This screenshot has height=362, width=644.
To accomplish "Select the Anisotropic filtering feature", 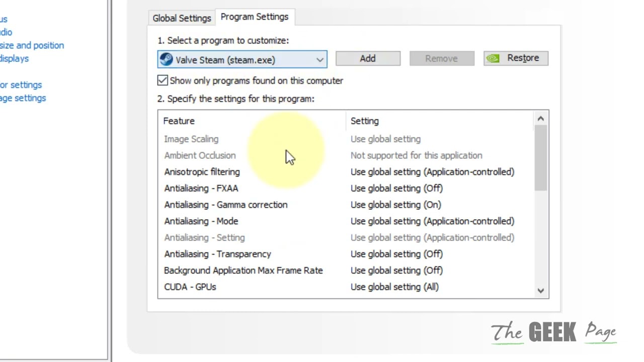I will point(202,172).
